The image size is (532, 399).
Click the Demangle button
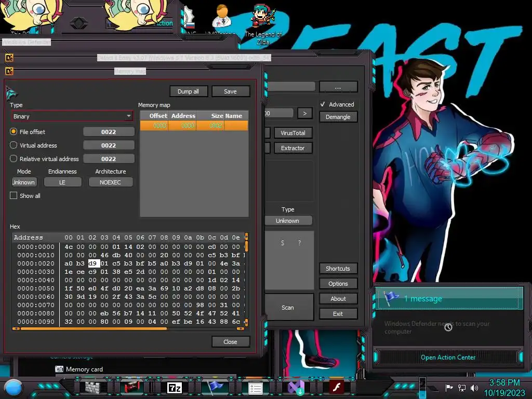tap(338, 117)
